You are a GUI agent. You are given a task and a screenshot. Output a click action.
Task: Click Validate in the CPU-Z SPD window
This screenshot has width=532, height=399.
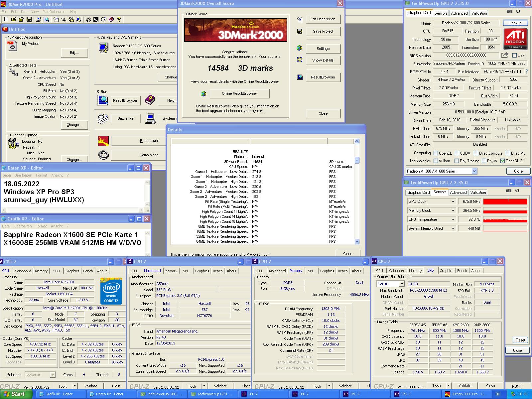(465, 386)
